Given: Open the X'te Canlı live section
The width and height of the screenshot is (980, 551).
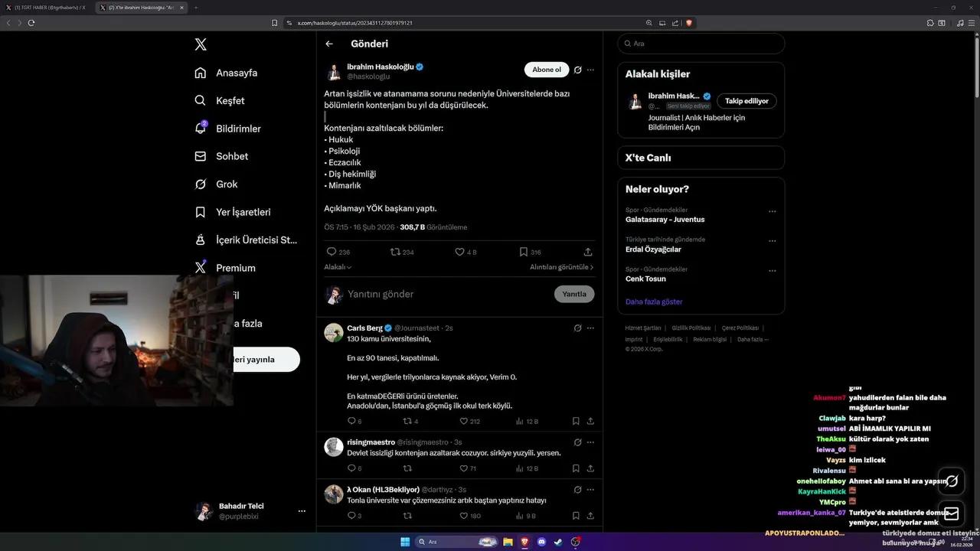Looking at the screenshot, I should coord(701,158).
